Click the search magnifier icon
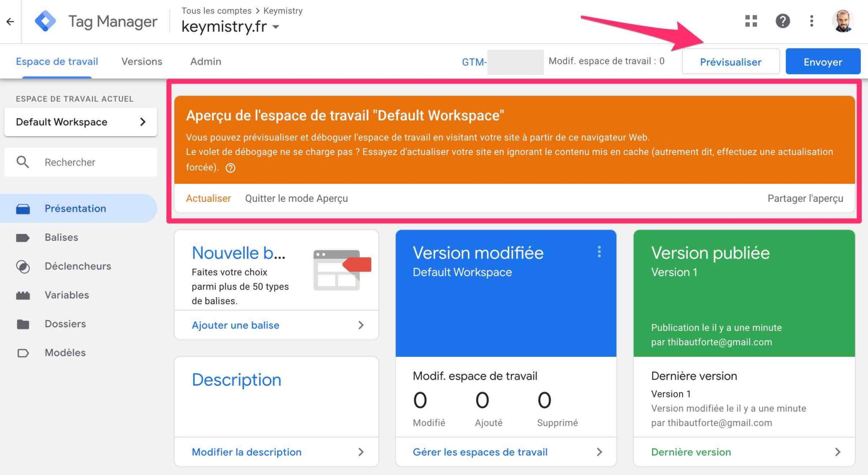Image resolution: width=868 pixels, height=475 pixels. coord(23,162)
